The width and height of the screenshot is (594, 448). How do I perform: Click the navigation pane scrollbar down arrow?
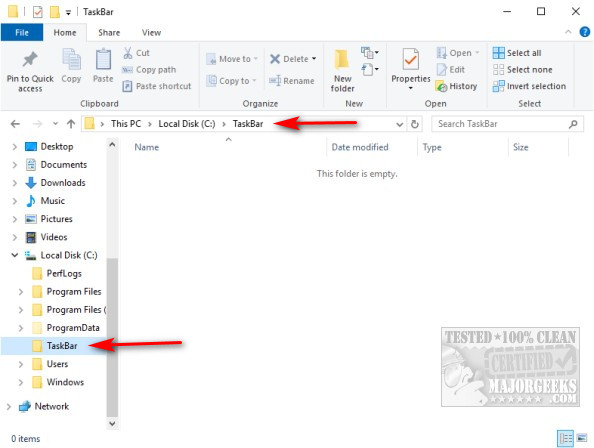[x=112, y=423]
